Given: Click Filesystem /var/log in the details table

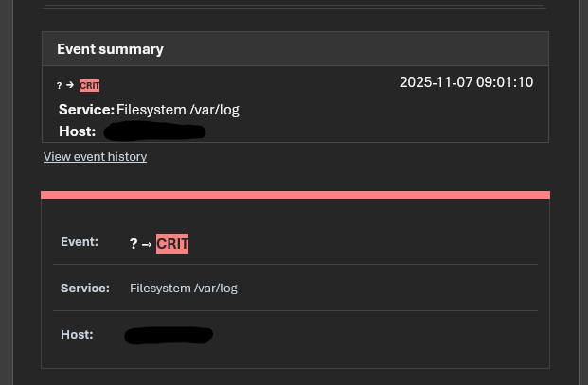Looking at the screenshot, I should (184, 288).
